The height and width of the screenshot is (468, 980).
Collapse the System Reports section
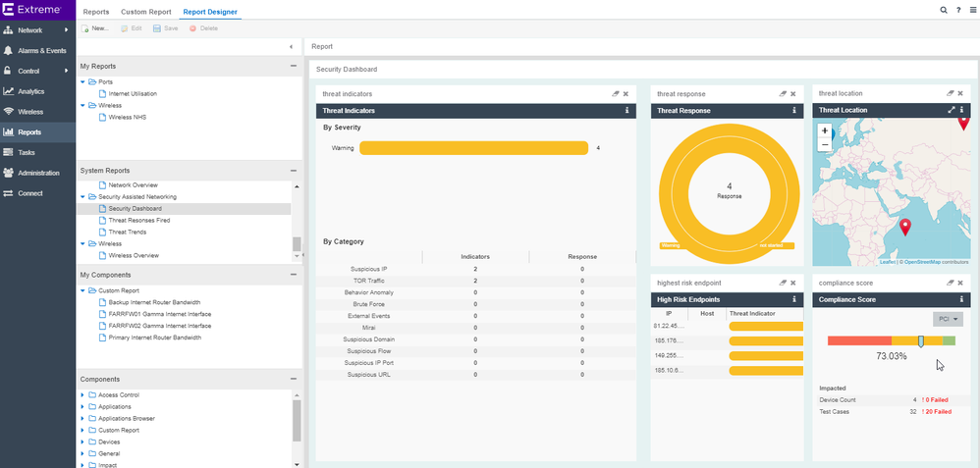tap(294, 171)
